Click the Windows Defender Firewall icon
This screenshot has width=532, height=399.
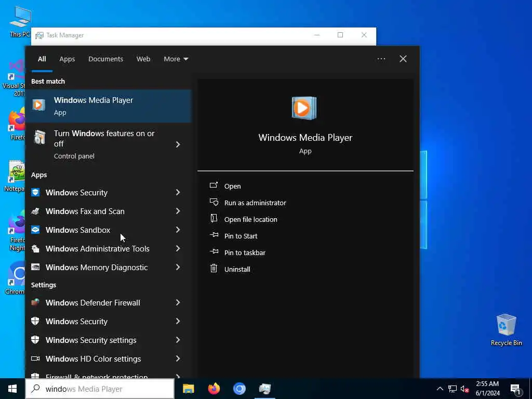35,302
